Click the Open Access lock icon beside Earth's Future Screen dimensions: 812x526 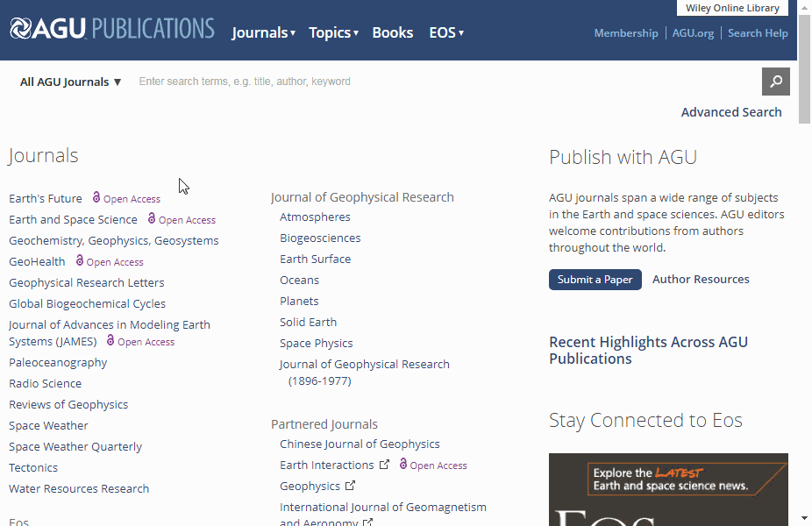(x=96, y=197)
